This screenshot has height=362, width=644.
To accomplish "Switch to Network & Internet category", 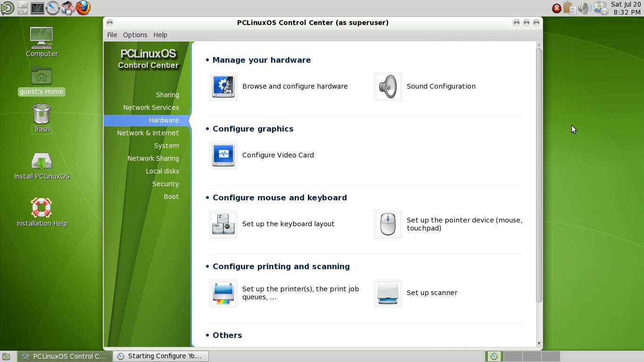I will pyautogui.click(x=148, y=133).
